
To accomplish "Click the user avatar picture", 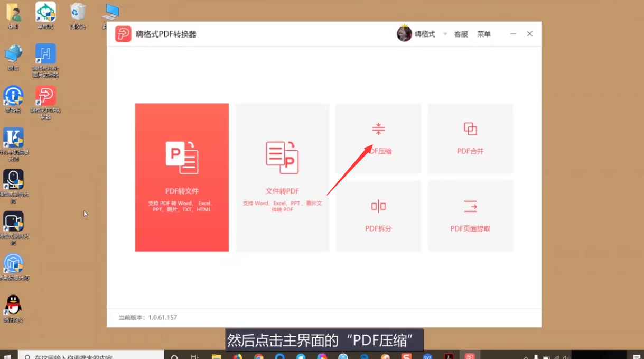I will (x=404, y=34).
